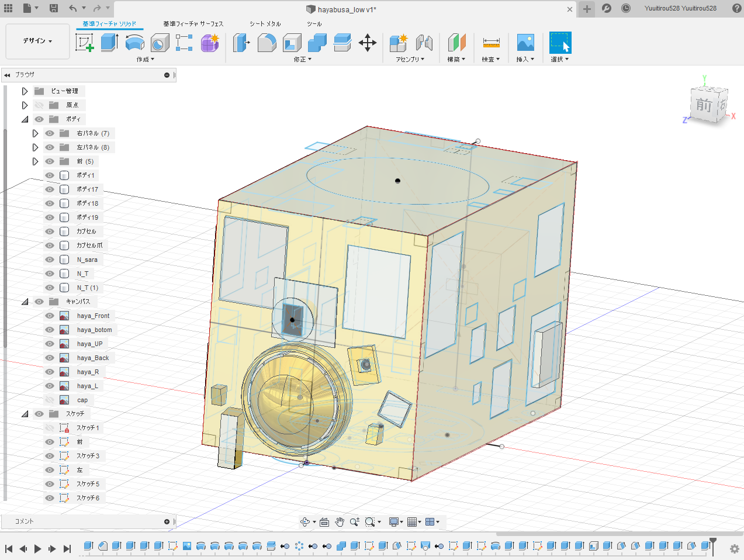
Task: Collapse the ボディ folder
Action: coord(25,119)
